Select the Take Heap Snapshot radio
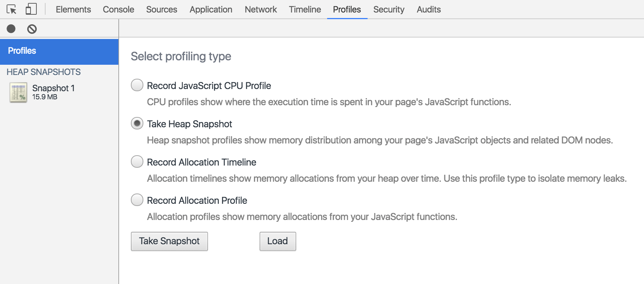The height and width of the screenshot is (284, 644). pyautogui.click(x=137, y=124)
